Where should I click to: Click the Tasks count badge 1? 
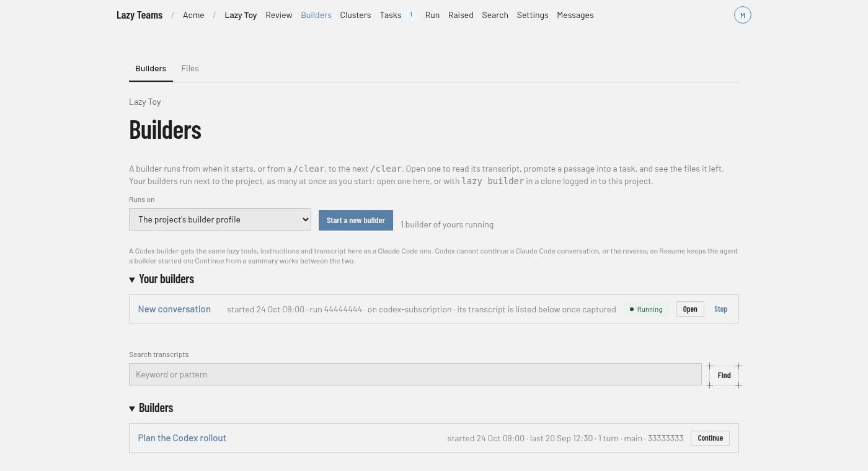pos(410,15)
